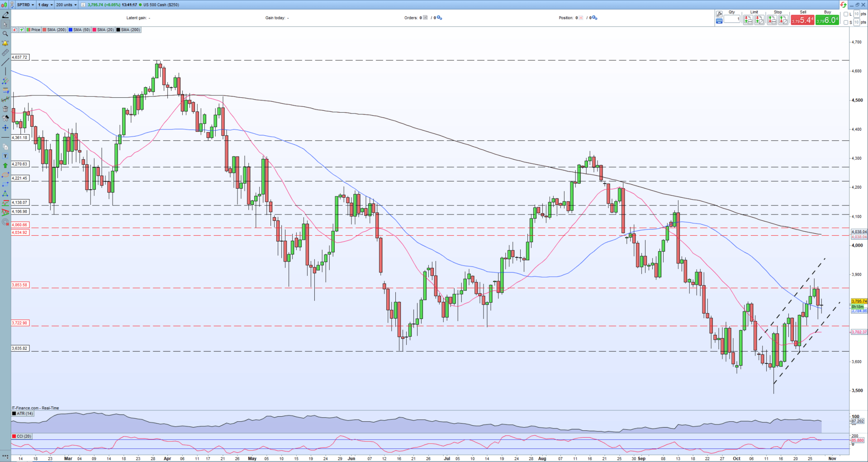
Task: Click the red-green refresh arrows icon
Action: pos(844,5)
